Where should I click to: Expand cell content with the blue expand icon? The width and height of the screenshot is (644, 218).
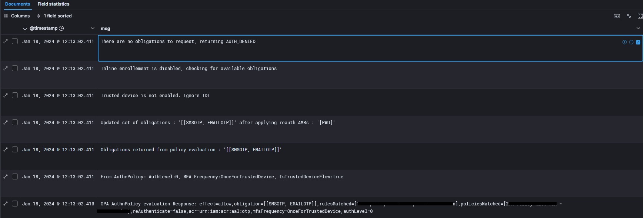(x=638, y=42)
